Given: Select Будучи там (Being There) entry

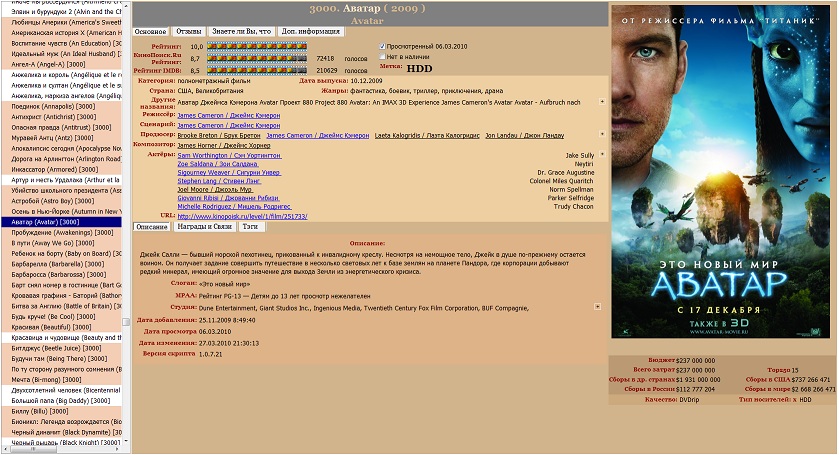Looking at the screenshot, I should tap(62, 359).
